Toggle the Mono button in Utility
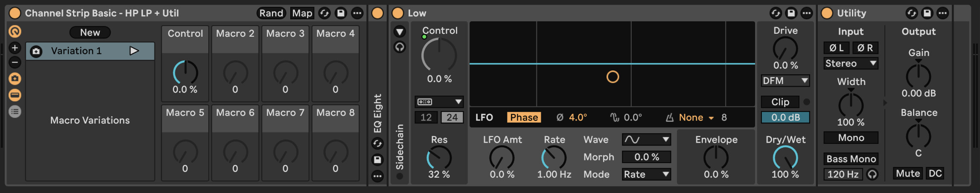The height and width of the screenshot is (193, 980). tap(851, 138)
